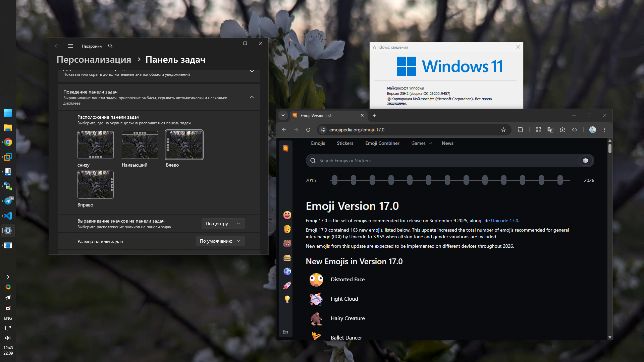This screenshot has width=644, height=362.
Task: Collapse the Поведение панели задач section
Action: 252,97
